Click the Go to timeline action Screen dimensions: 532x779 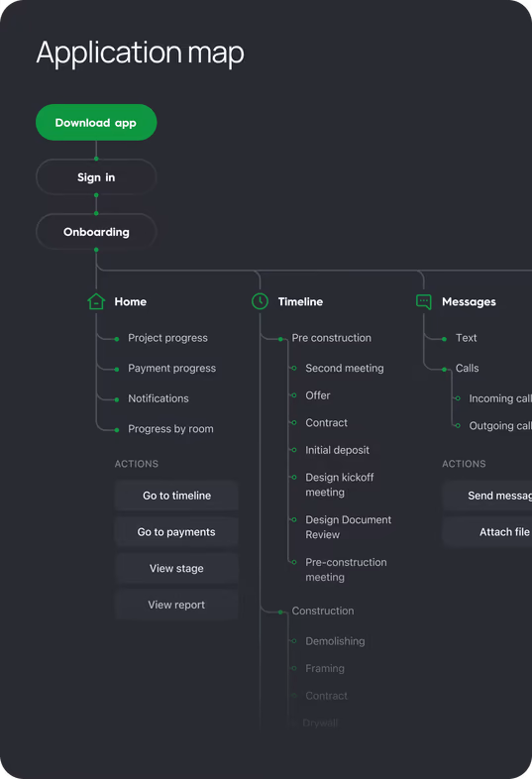coord(176,496)
